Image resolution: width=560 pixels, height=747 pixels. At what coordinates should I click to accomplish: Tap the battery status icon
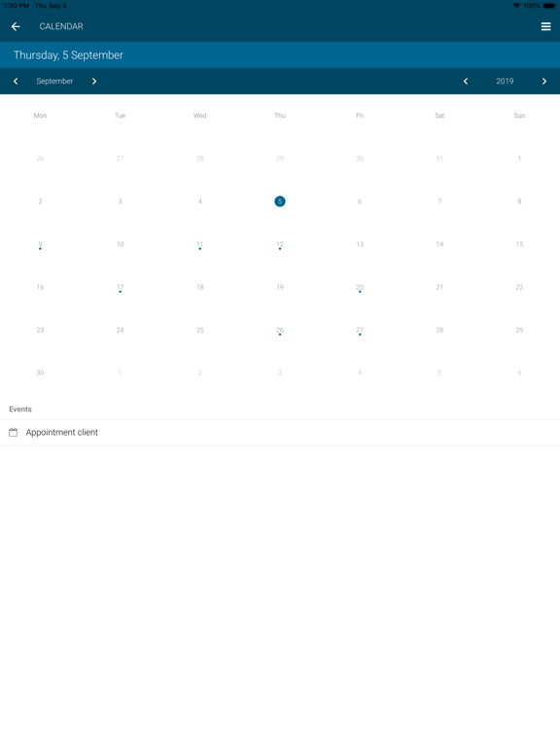click(549, 6)
